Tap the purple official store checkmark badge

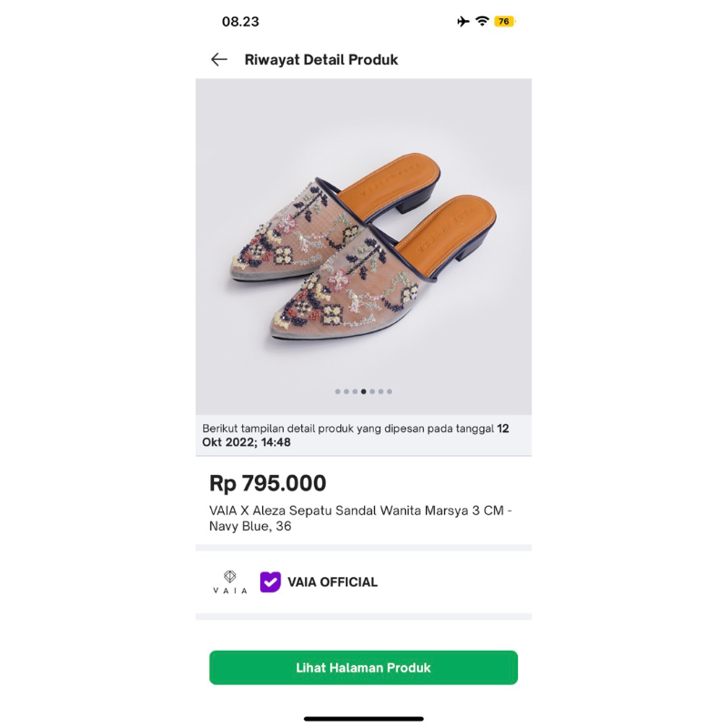(x=270, y=581)
